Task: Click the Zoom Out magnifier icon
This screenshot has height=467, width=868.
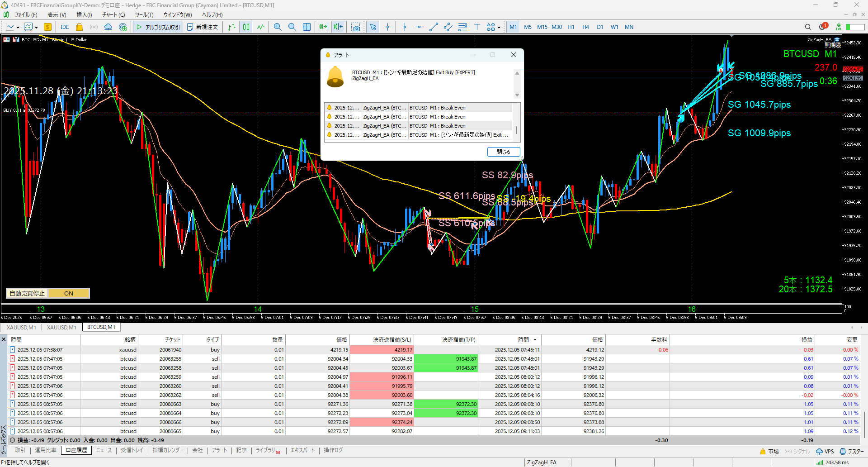Action: click(292, 27)
